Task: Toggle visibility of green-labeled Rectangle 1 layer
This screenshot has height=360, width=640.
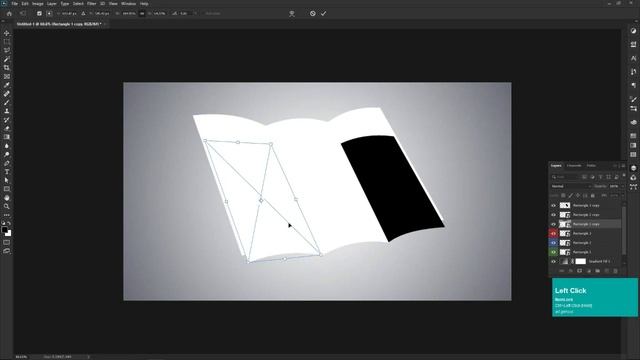Action: [x=553, y=252]
